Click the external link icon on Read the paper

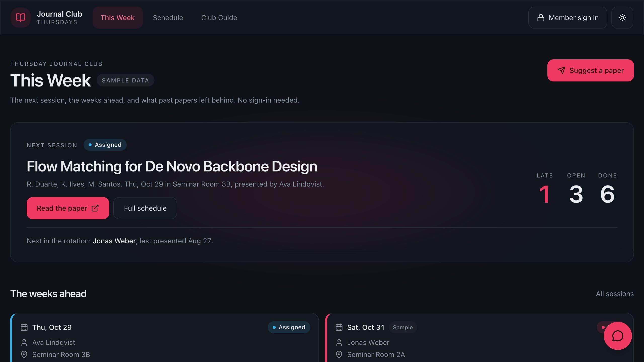[95, 208]
